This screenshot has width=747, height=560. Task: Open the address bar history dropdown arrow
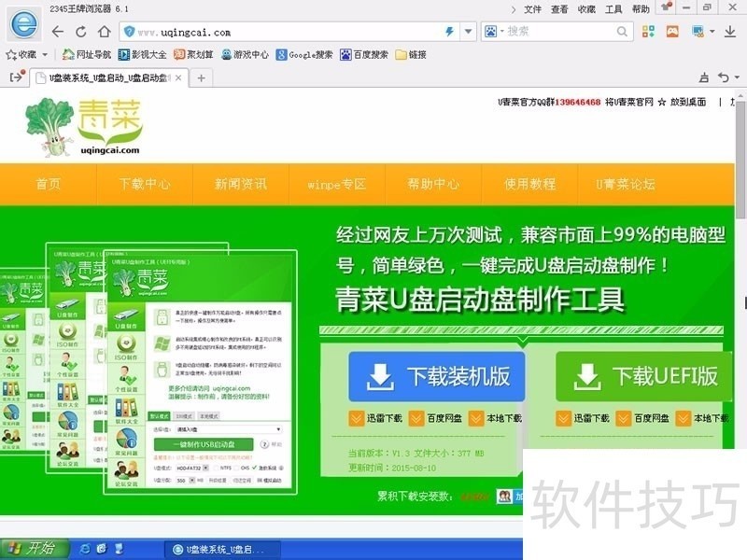point(469,32)
